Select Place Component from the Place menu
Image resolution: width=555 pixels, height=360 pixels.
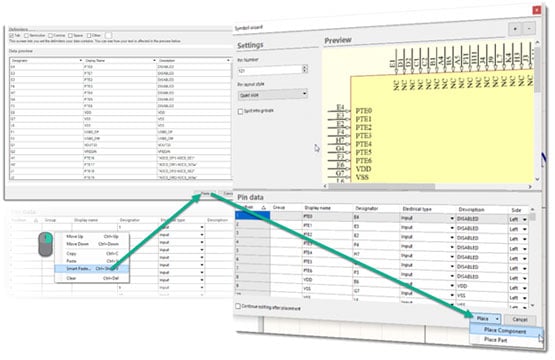(505, 331)
